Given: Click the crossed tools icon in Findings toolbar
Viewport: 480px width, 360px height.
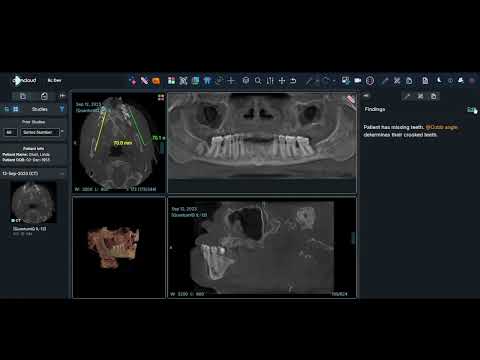Looking at the screenshot, I should coord(420,96).
